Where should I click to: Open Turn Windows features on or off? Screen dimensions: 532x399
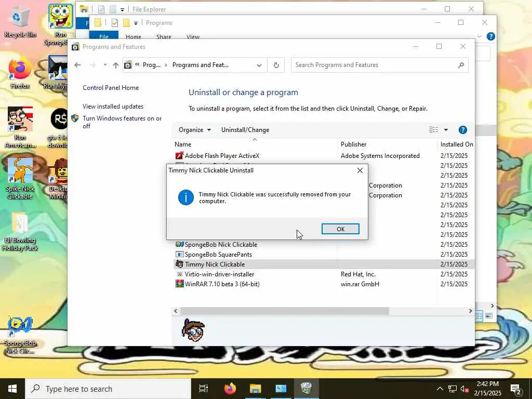click(122, 122)
